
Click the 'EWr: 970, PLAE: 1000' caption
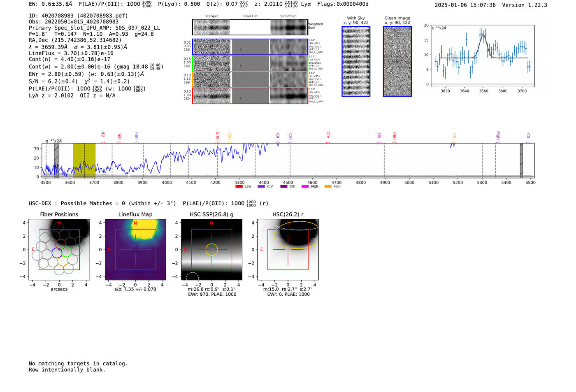pyautogui.click(x=212, y=295)
